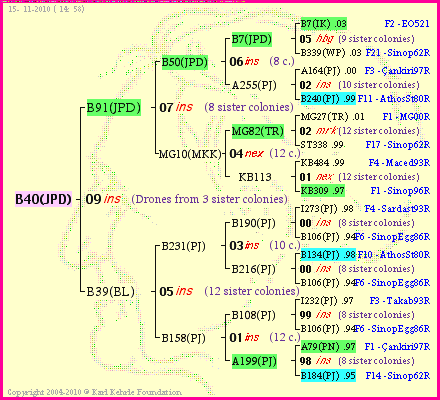440x400 pixels.
Task: Select the cyan B184(PJ) .95 entry
Action: 328,375
